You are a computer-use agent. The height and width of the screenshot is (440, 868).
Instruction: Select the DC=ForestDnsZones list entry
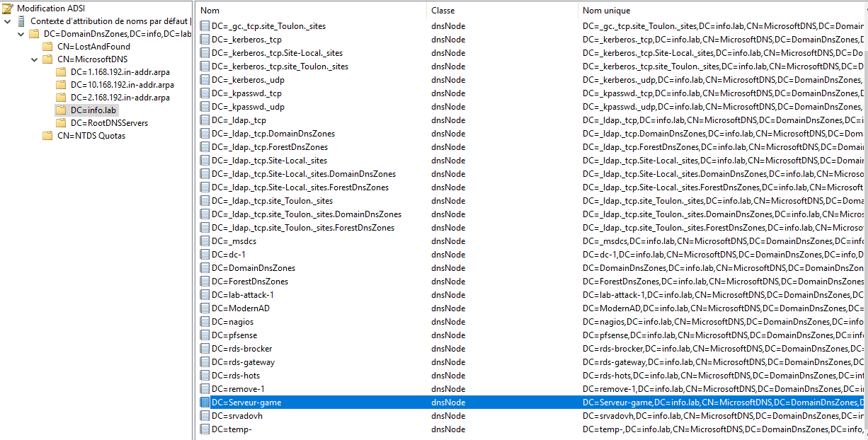(x=249, y=282)
